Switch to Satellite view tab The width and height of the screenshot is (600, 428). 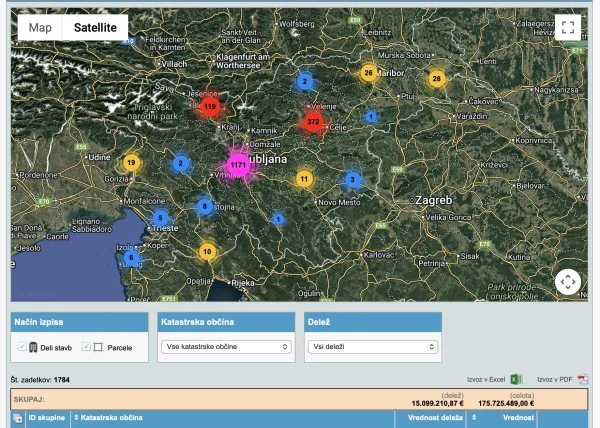coord(95,28)
